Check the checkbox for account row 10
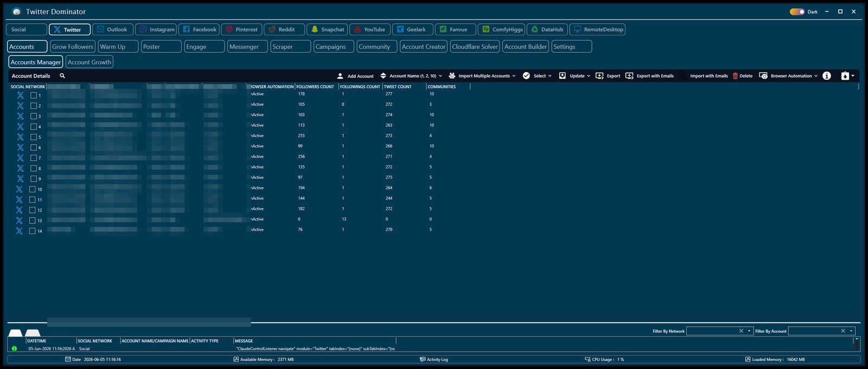The height and width of the screenshot is (369, 868). 32,189
